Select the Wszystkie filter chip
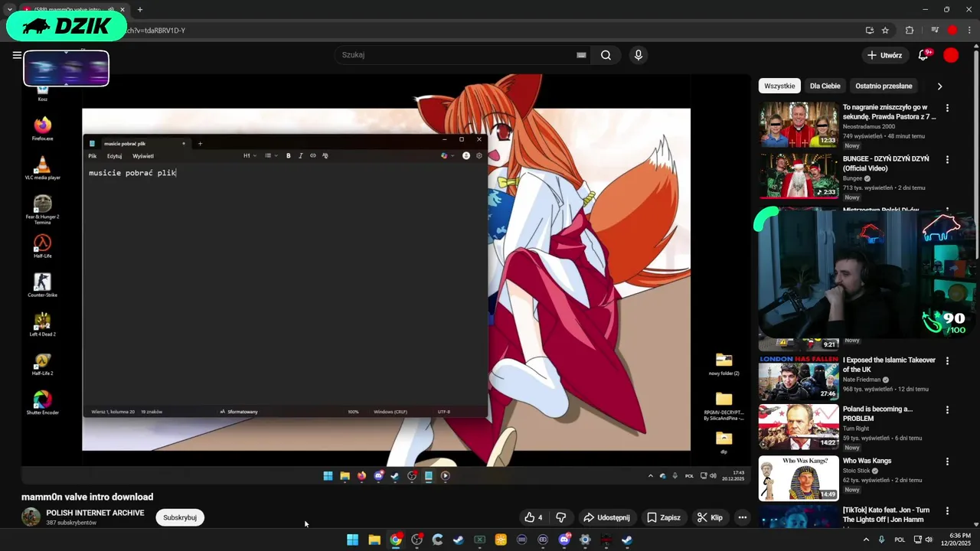Image resolution: width=980 pixels, height=551 pixels. (x=779, y=86)
